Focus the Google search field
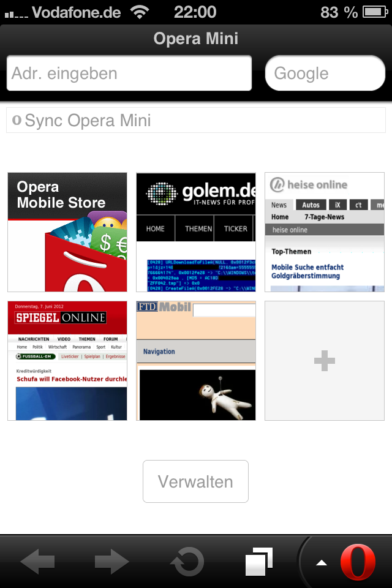The height and width of the screenshot is (588, 392). click(325, 73)
